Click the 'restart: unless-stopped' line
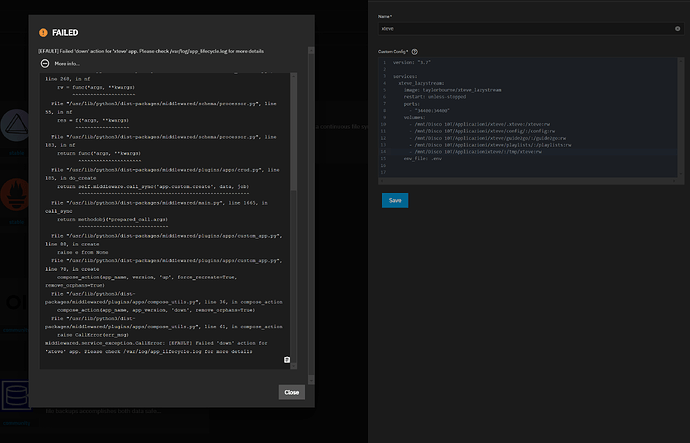Viewport: 690px width, 443px height. tap(434, 97)
